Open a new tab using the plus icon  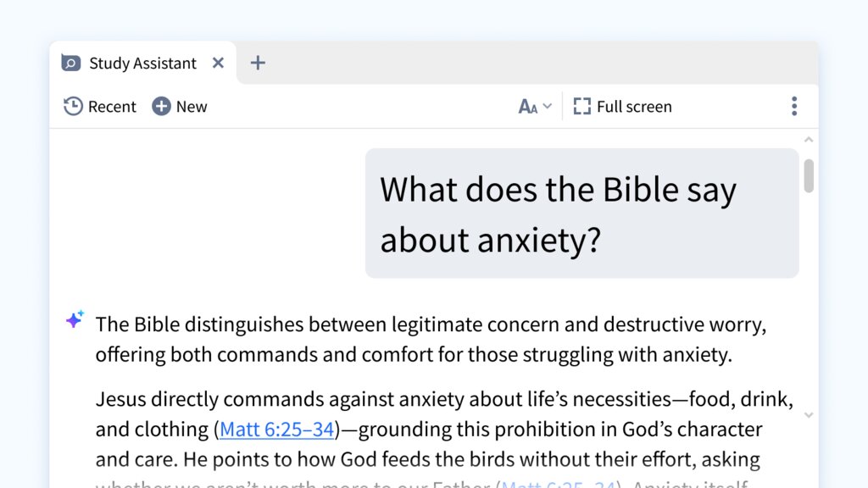[258, 62]
